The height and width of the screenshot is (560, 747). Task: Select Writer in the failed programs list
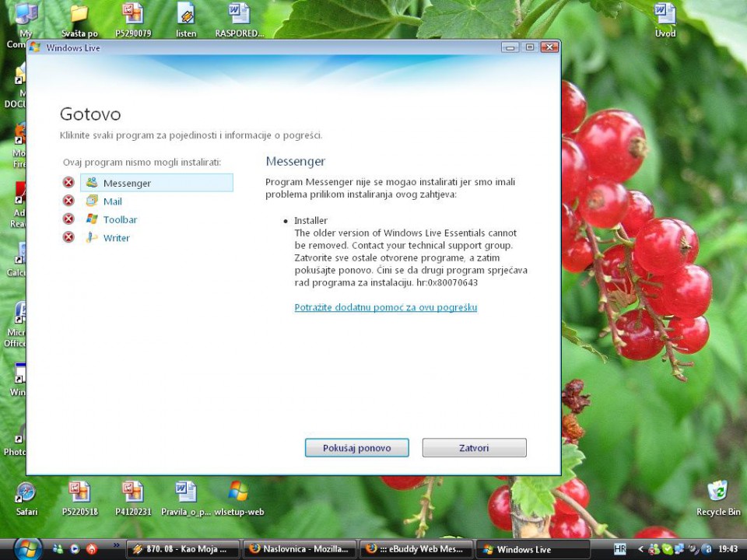point(107,238)
